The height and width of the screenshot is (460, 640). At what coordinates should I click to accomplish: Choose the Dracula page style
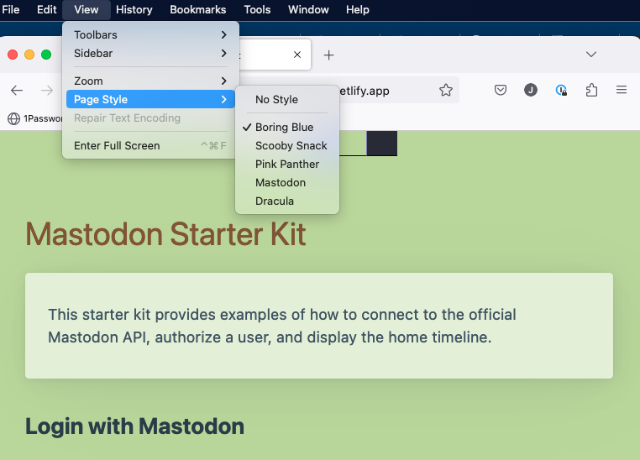(287, 201)
